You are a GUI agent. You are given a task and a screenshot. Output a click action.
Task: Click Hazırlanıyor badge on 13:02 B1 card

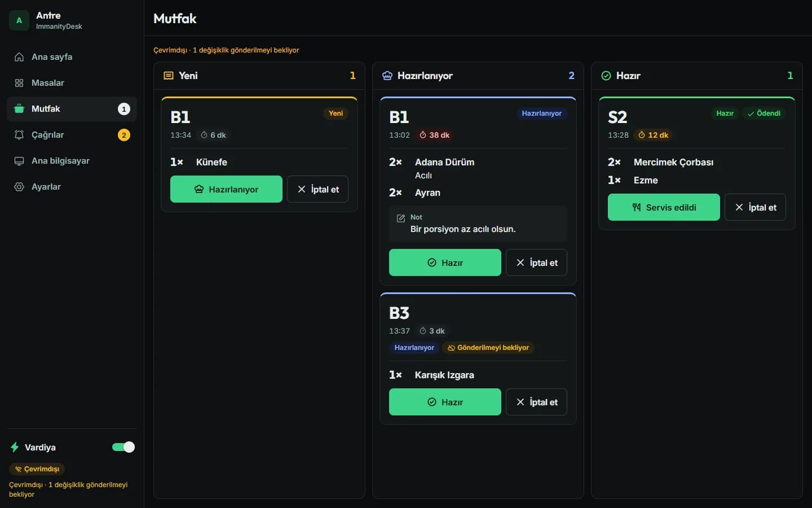[541, 113]
